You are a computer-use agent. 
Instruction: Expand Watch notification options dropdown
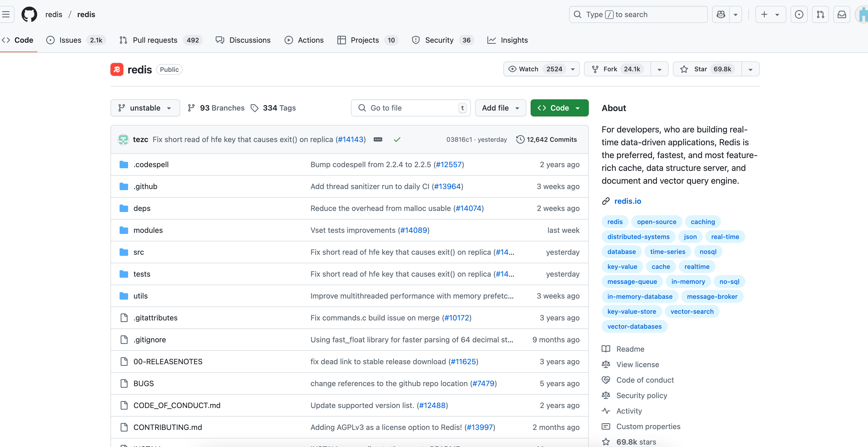click(573, 69)
